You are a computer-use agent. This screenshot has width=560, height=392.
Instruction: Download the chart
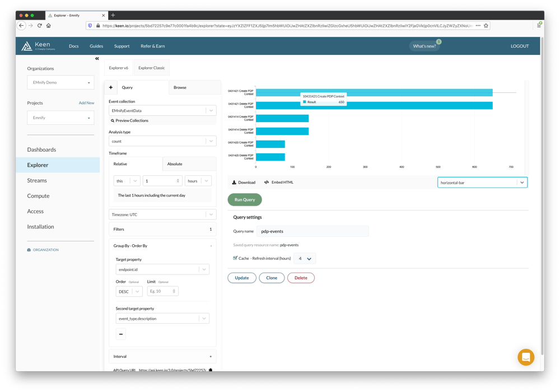[x=244, y=183]
